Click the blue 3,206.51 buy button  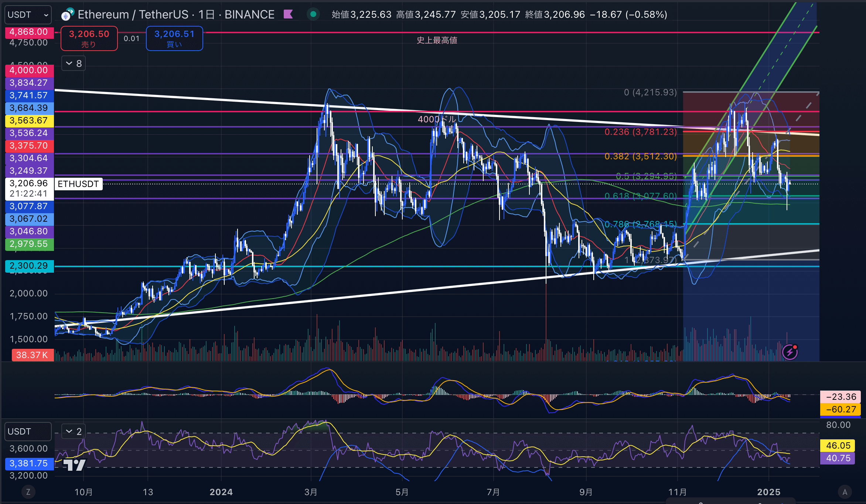click(x=174, y=38)
